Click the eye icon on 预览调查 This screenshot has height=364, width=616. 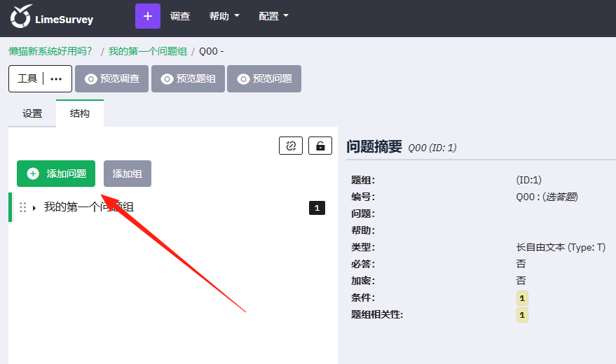tap(90, 79)
